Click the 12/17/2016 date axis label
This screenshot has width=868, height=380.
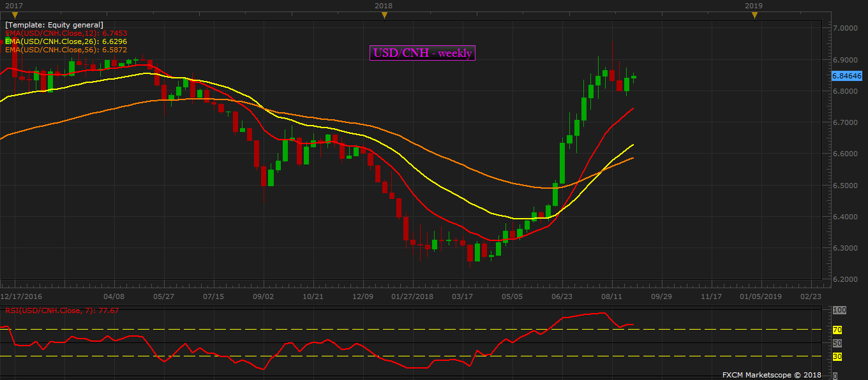click(20, 296)
